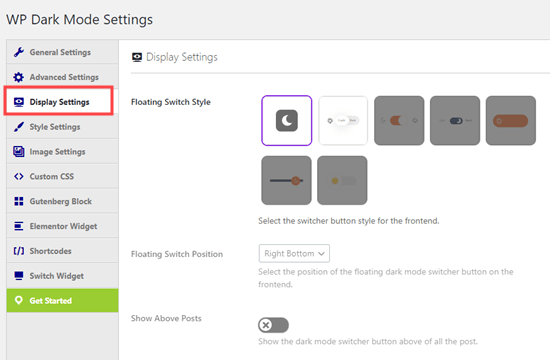Viewport: 550px width, 360px height.
Task: Click the grid icon for Gutenberg Block
Action: pyautogui.click(x=19, y=201)
